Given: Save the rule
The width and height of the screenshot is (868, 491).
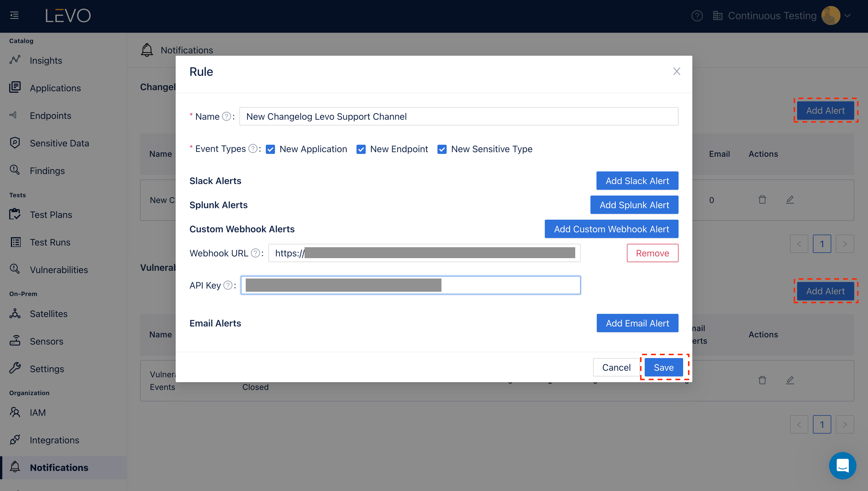Looking at the screenshot, I should (x=663, y=367).
